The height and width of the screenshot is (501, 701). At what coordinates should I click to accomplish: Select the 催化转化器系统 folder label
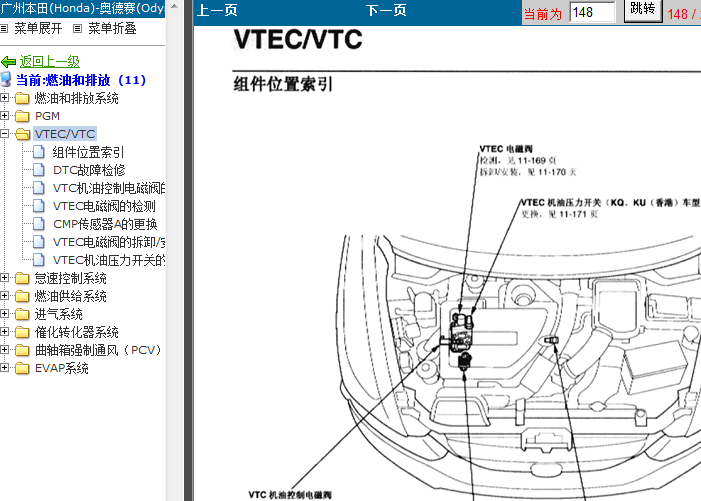[x=76, y=333]
